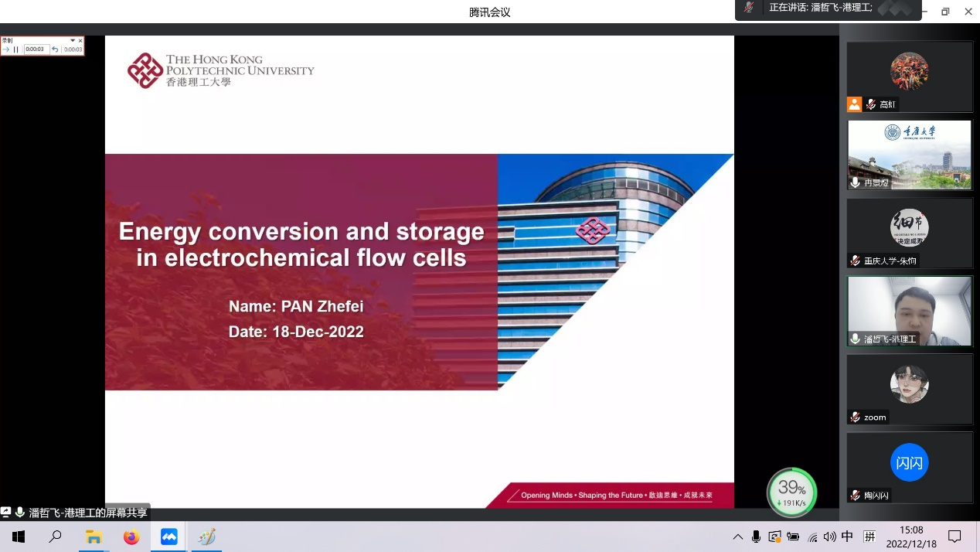Click the volume speaker icon in system tray
Screen dimensions: 980x552
829,537
